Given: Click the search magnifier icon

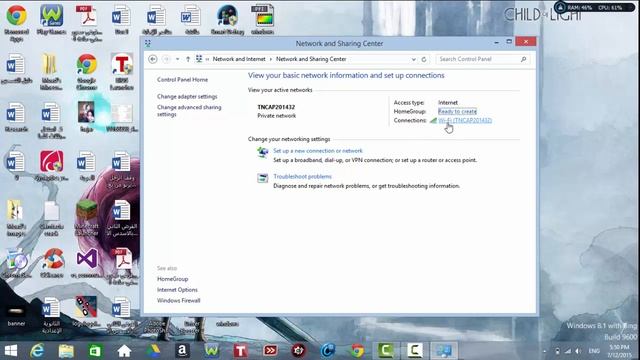Looking at the screenshot, I should (524, 59).
